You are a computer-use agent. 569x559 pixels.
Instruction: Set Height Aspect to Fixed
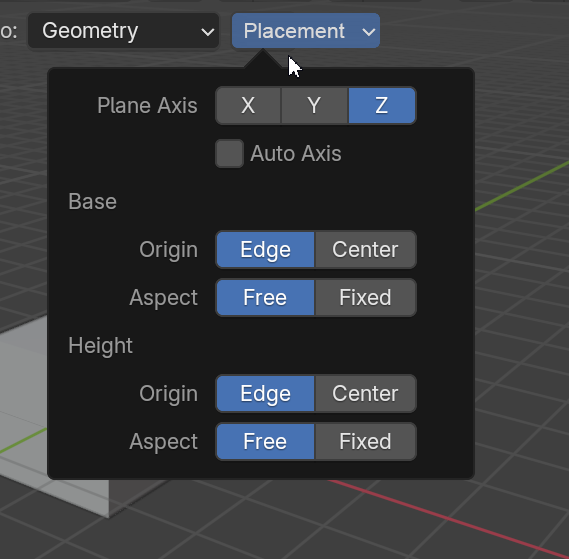(365, 442)
